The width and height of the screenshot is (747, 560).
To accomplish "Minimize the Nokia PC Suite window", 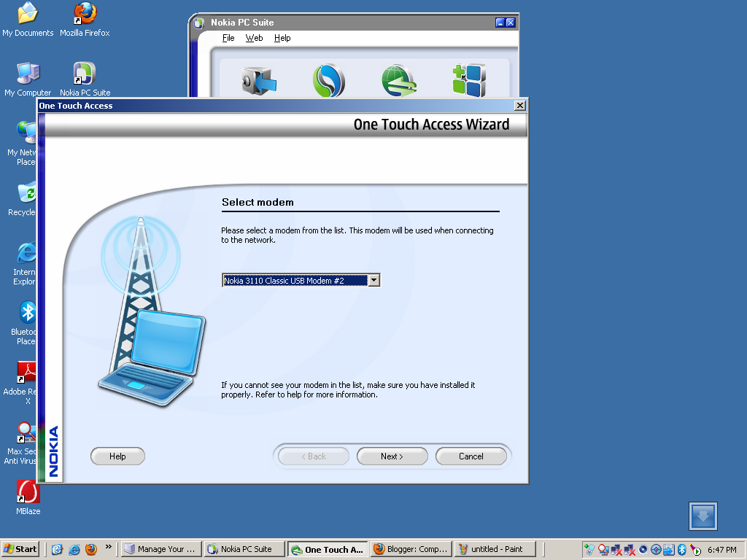I will pos(500,23).
